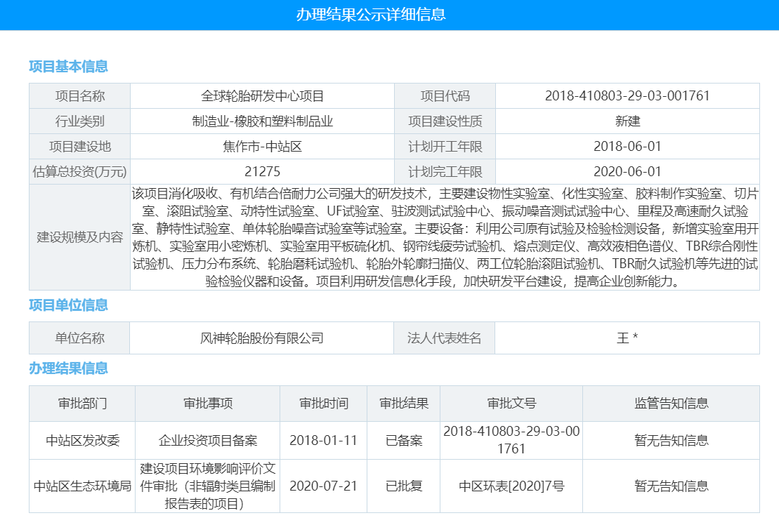This screenshot has width=779, height=532.
Task: Click the 法人代表姓名 label cell
Action: click(444, 338)
